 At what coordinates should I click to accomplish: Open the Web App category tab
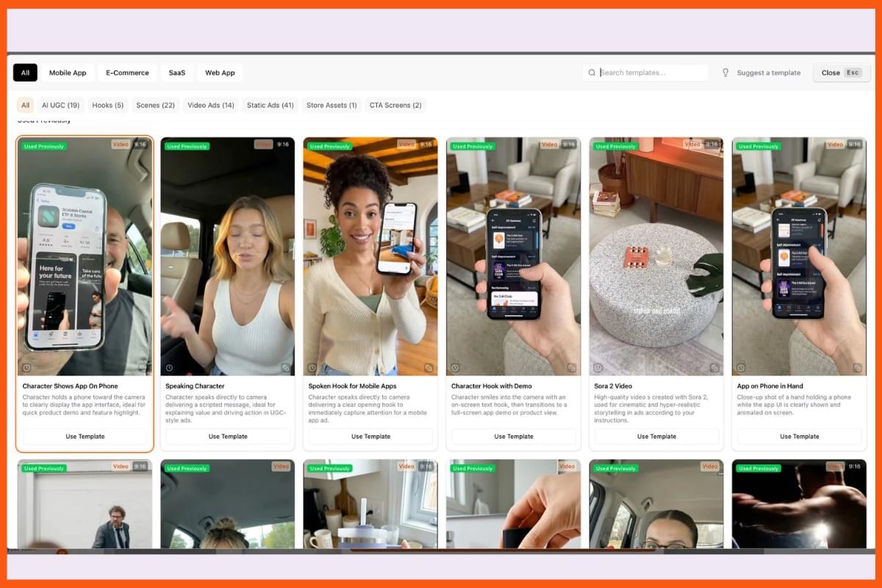(x=220, y=73)
